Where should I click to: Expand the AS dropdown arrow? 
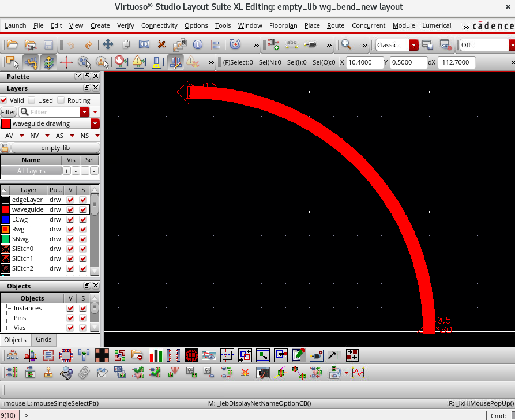coord(72,136)
